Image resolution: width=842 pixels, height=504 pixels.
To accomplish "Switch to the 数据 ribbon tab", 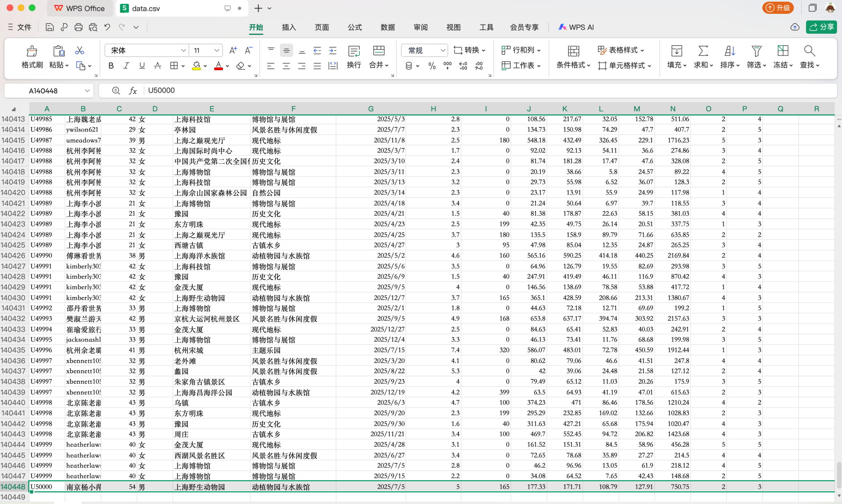I will point(387,28).
